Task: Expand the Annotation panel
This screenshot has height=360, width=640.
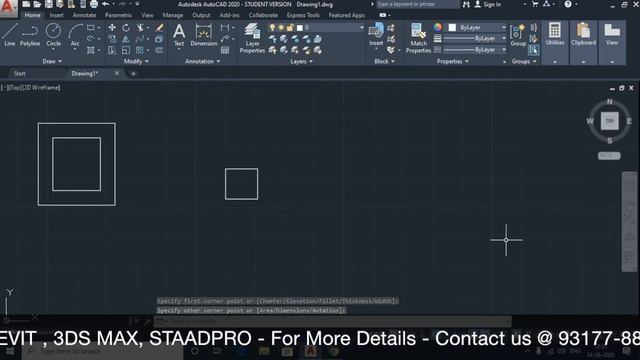Action: click(x=202, y=61)
